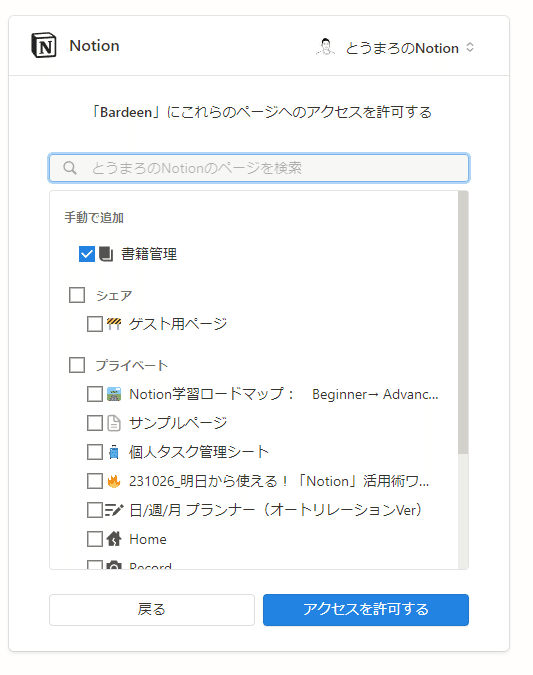Click the fire icon of 231026_明日から使える
Image resolution: width=533 pixels, height=675 pixels.
coord(114,481)
